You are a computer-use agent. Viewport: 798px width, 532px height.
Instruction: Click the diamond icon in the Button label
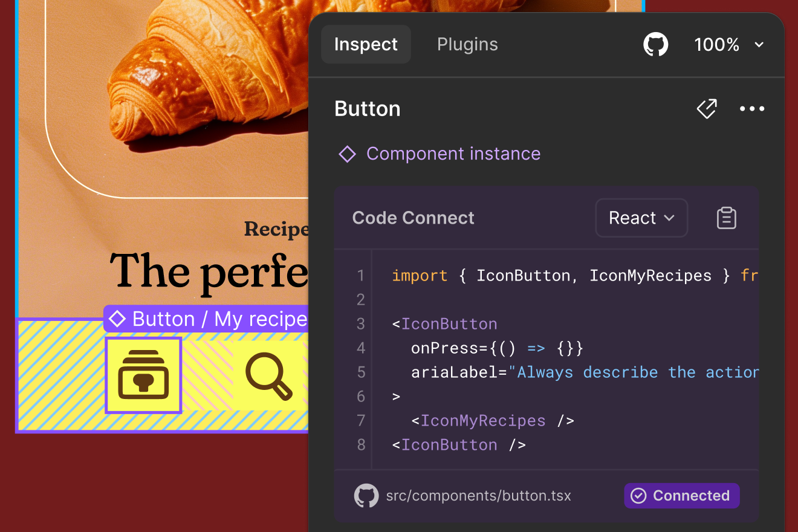pyautogui.click(x=118, y=319)
